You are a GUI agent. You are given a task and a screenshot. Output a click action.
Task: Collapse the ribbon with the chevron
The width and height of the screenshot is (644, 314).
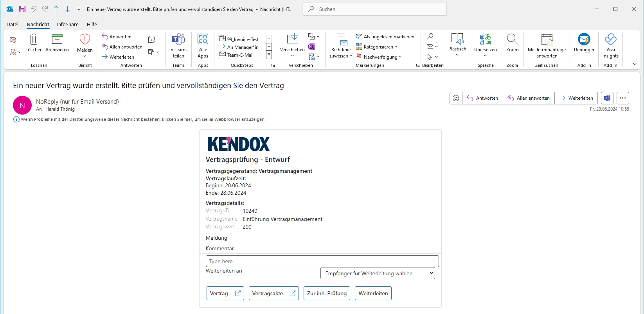point(635,64)
